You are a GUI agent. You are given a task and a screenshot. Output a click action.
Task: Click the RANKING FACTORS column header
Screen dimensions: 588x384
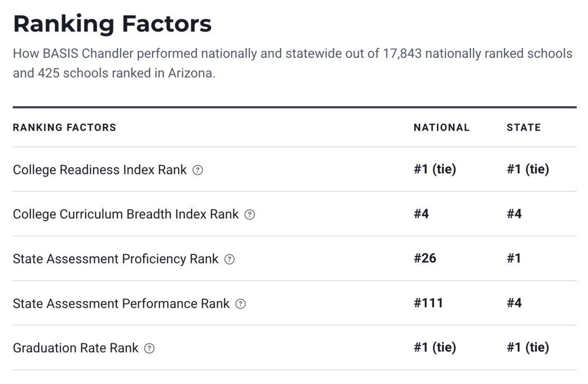tap(64, 127)
